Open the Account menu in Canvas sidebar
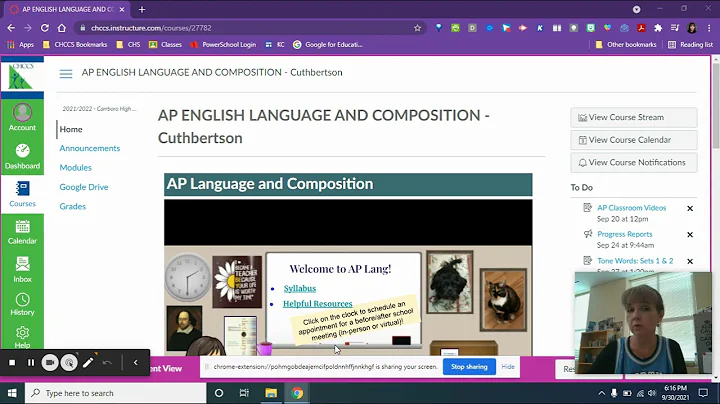This screenshot has width=720, height=404. click(x=22, y=117)
